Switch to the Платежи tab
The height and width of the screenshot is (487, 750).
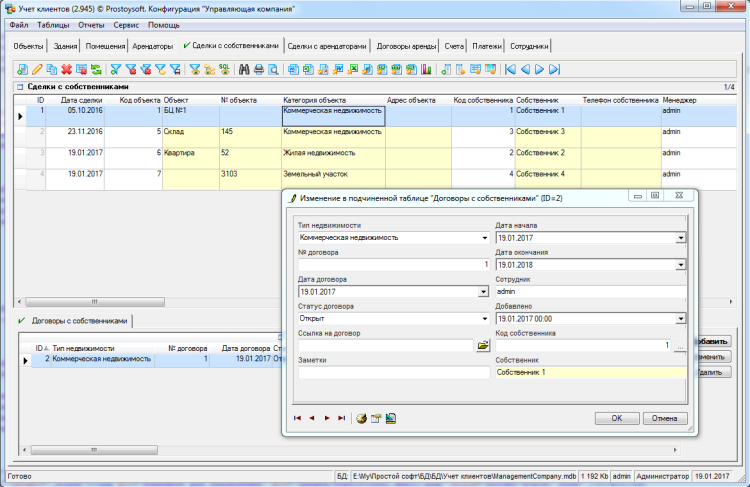pos(487,46)
